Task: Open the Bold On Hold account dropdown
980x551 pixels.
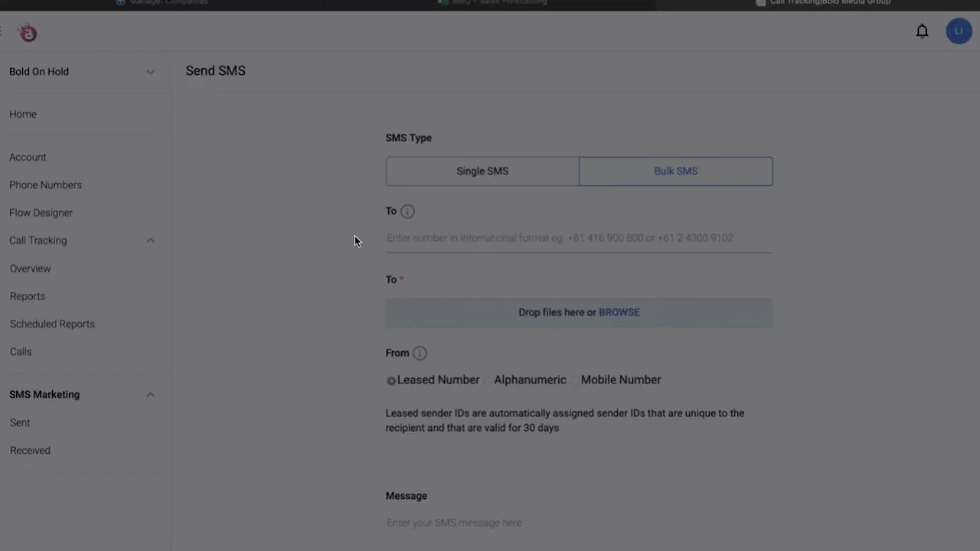Action: 82,72
